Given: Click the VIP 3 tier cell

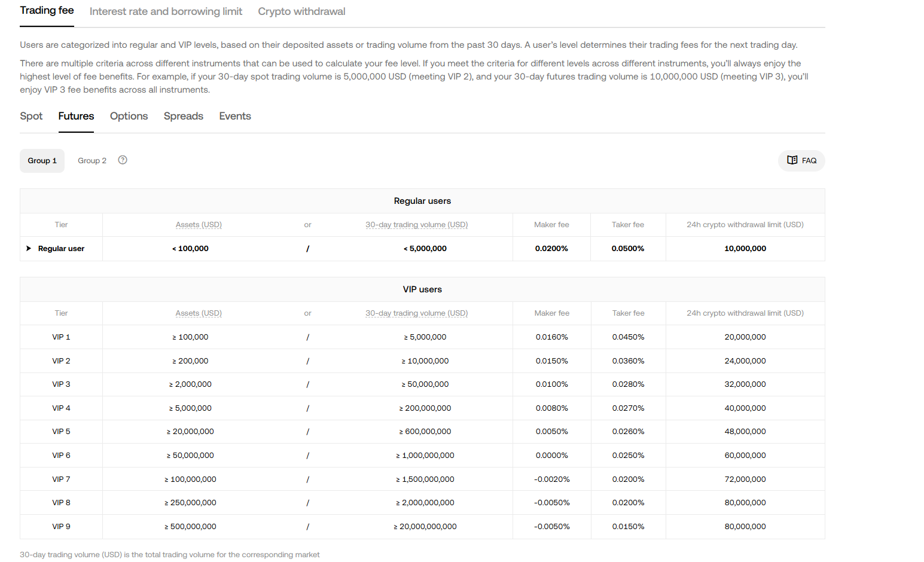Looking at the screenshot, I should (61, 384).
